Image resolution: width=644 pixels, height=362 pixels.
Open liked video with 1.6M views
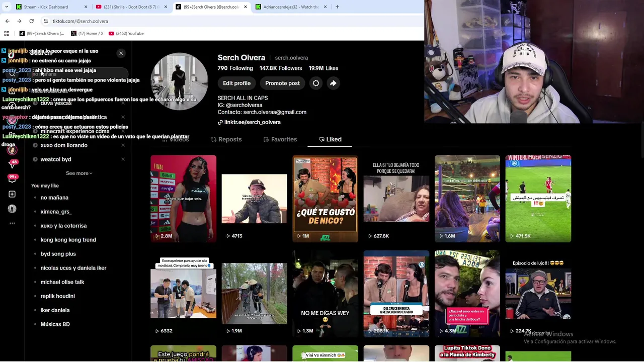[467, 199]
